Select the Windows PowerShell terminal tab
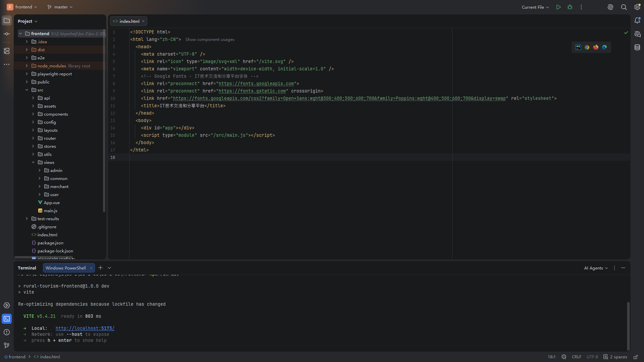Screen dimensions: 644x362 pos(66,268)
